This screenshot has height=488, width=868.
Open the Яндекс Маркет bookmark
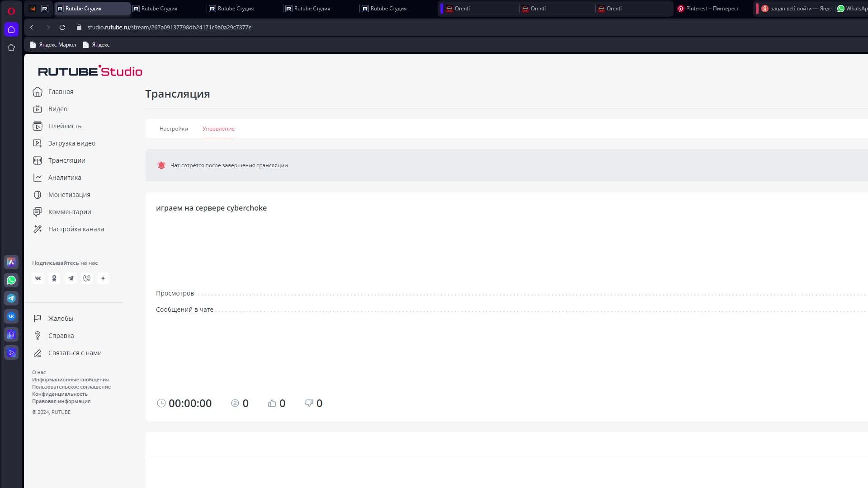pos(53,45)
